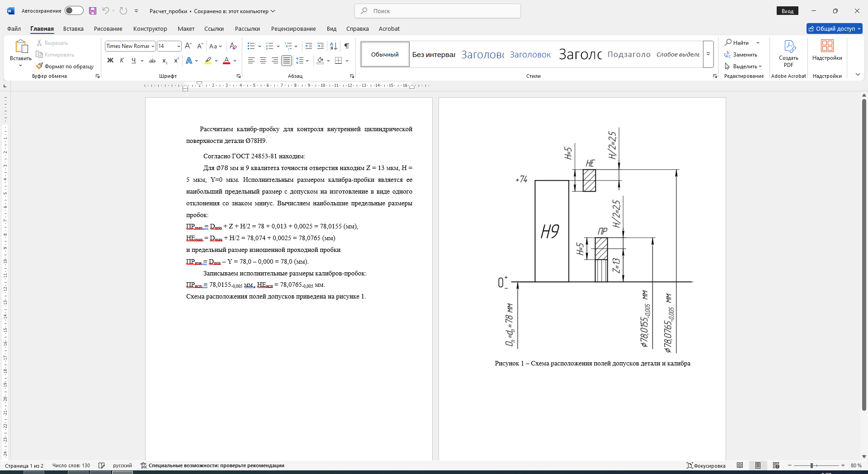Click the zoom slider in status bar
This screenshot has height=474, width=868.
coord(816,465)
